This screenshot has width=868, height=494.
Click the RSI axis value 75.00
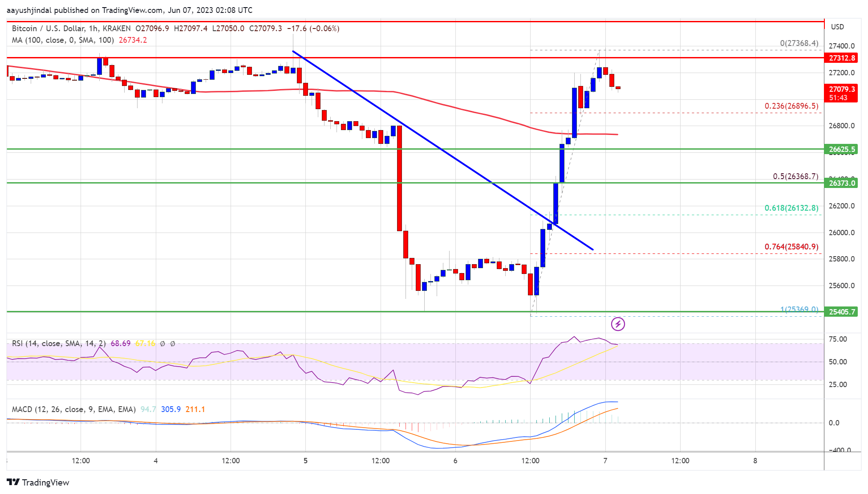(x=838, y=339)
